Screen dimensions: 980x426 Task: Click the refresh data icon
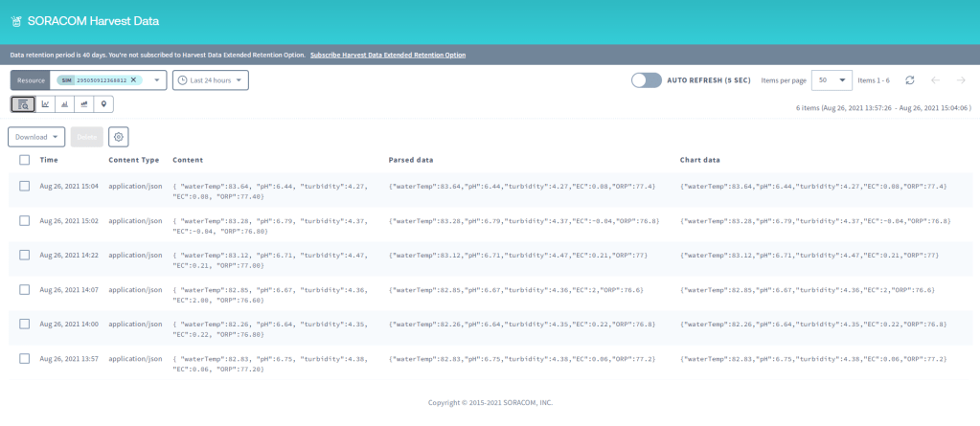tap(909, 80)
